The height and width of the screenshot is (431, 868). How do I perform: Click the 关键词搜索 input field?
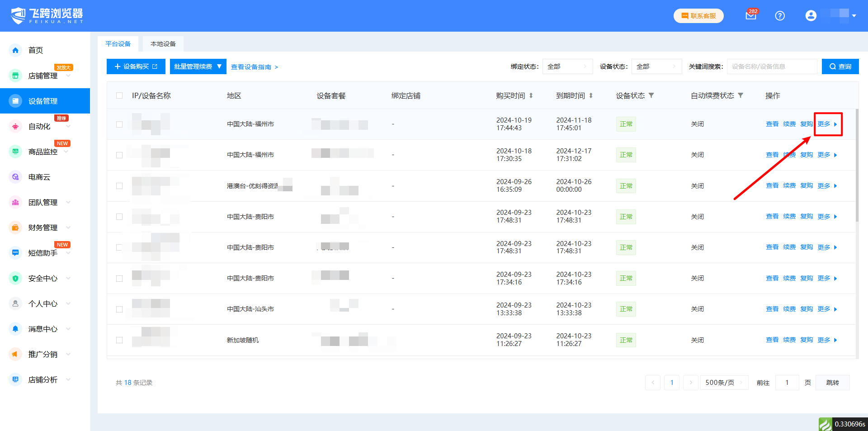pos(772,66)
